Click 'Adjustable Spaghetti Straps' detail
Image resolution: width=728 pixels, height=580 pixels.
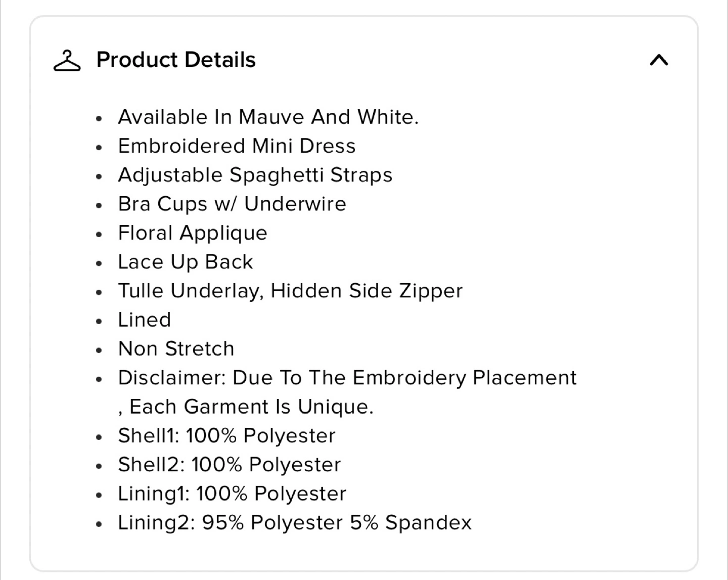pos(255,175)
